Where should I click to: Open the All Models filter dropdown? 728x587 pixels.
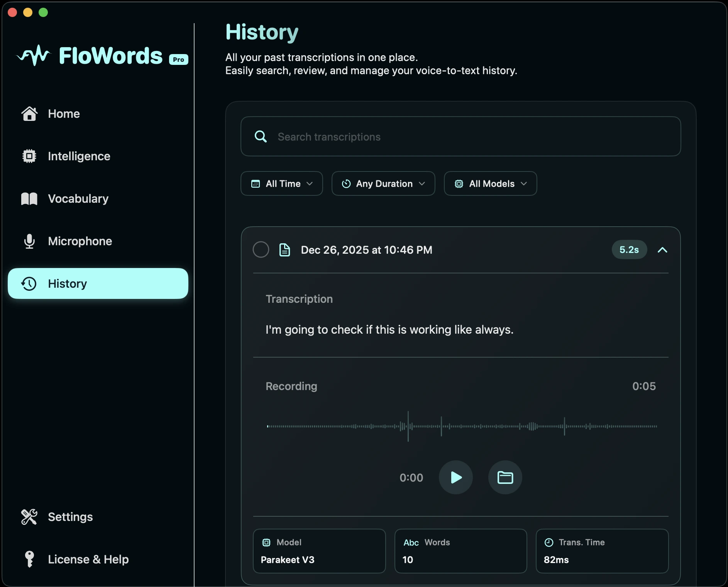(x=490, y=183)
